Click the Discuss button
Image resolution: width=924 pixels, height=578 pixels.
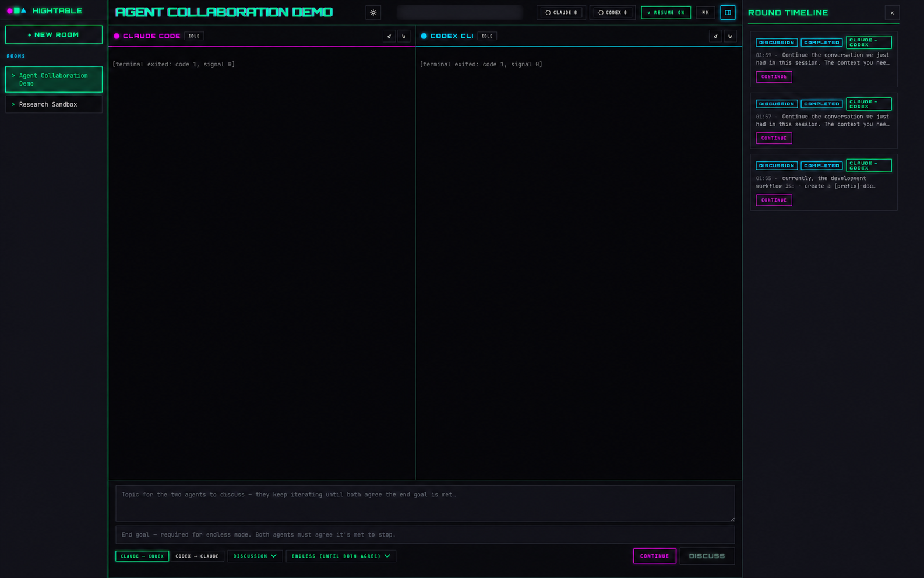(x=707, y=556)
